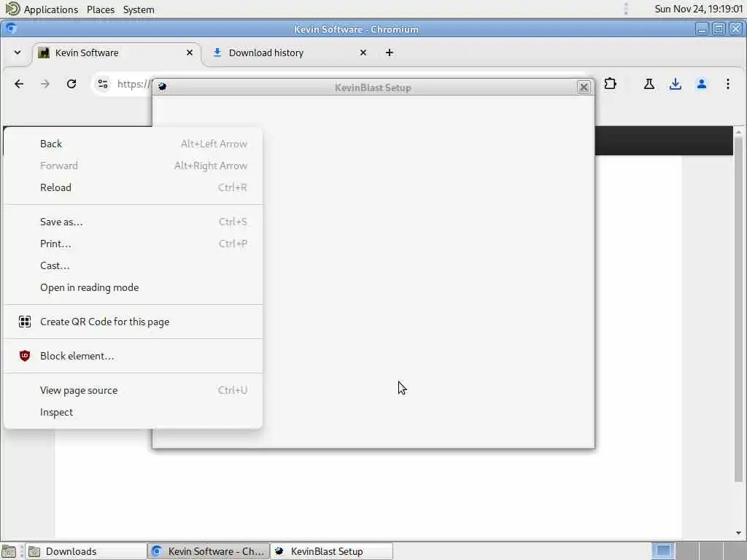Open a new tab with plus button

tap(390, 52)
